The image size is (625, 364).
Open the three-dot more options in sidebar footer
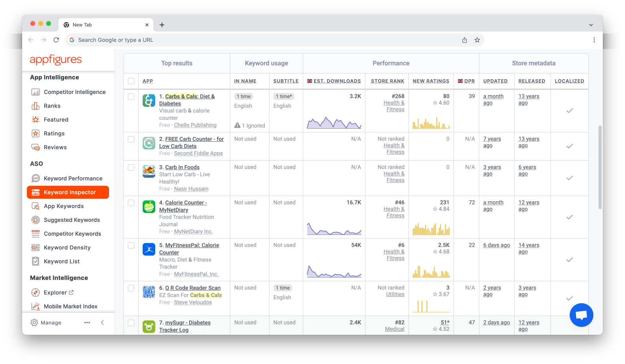click(x=87, y=323)
